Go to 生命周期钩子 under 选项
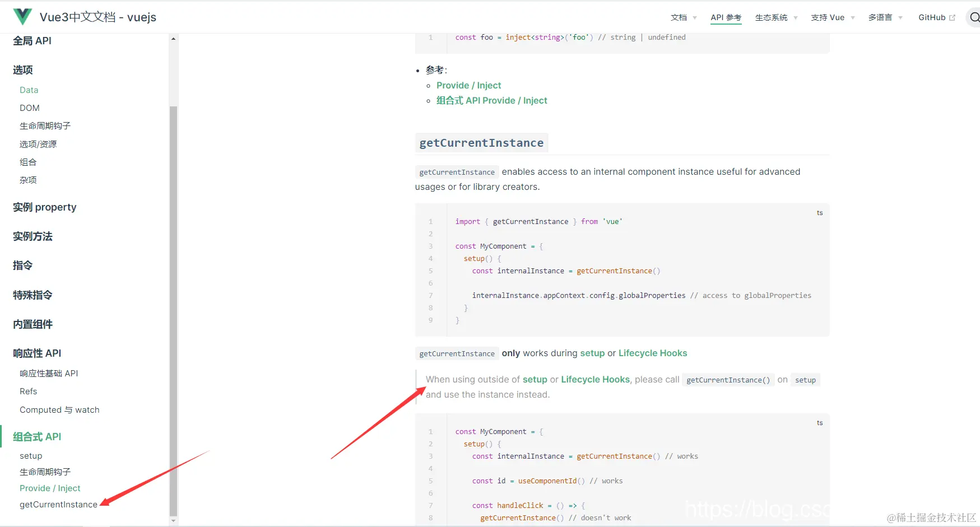Viewport: 980px width, 527px height. pos(45,126)
